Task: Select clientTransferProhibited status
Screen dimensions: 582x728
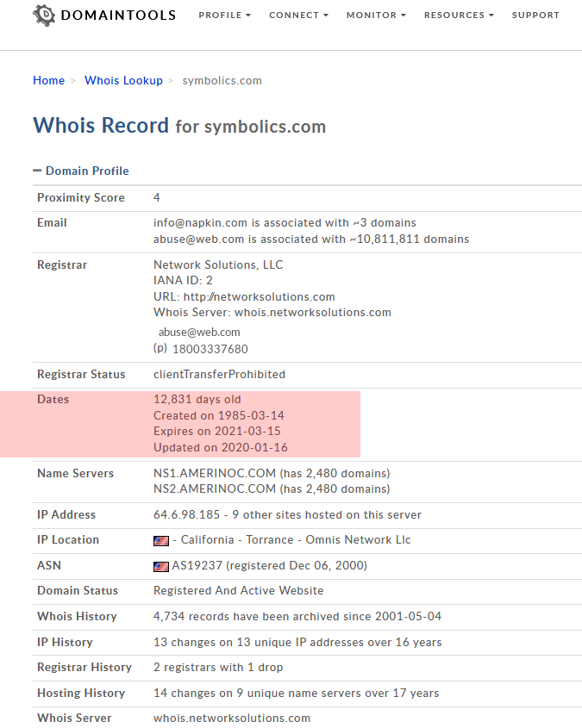Action: click(219, 374)
